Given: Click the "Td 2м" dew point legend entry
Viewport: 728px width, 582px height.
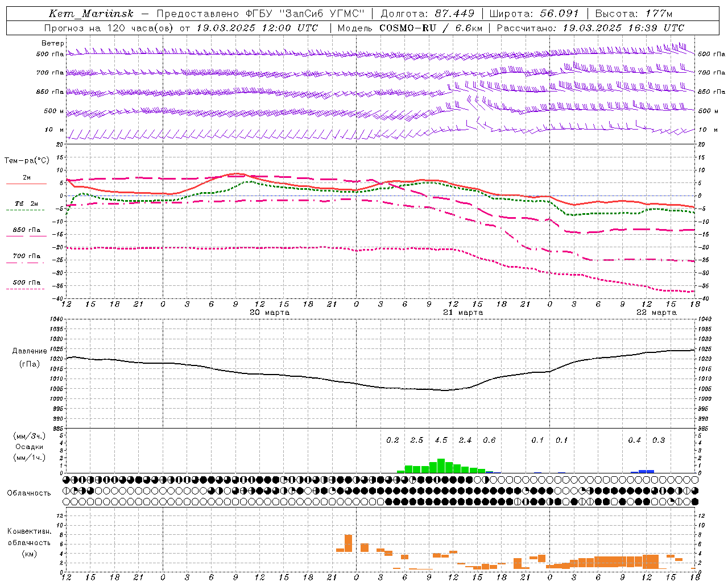Looking at the screenshot, I should pos(26,203).
